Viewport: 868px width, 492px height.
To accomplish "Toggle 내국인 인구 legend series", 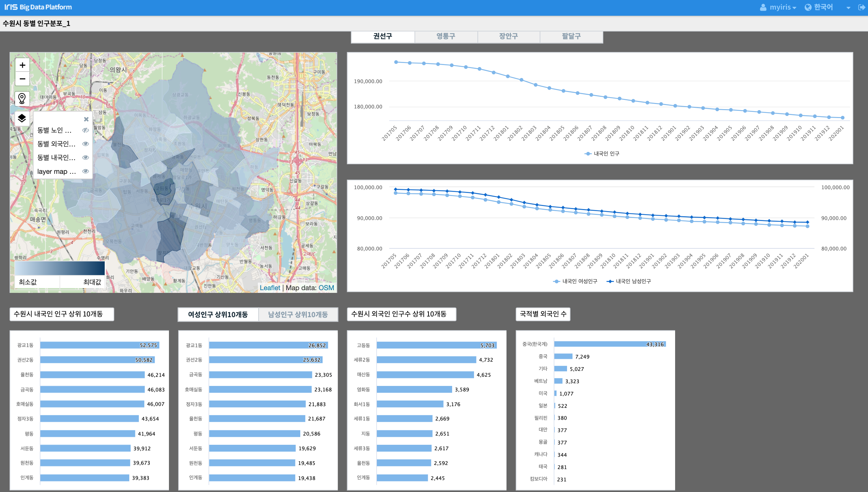I will point(602,154).
